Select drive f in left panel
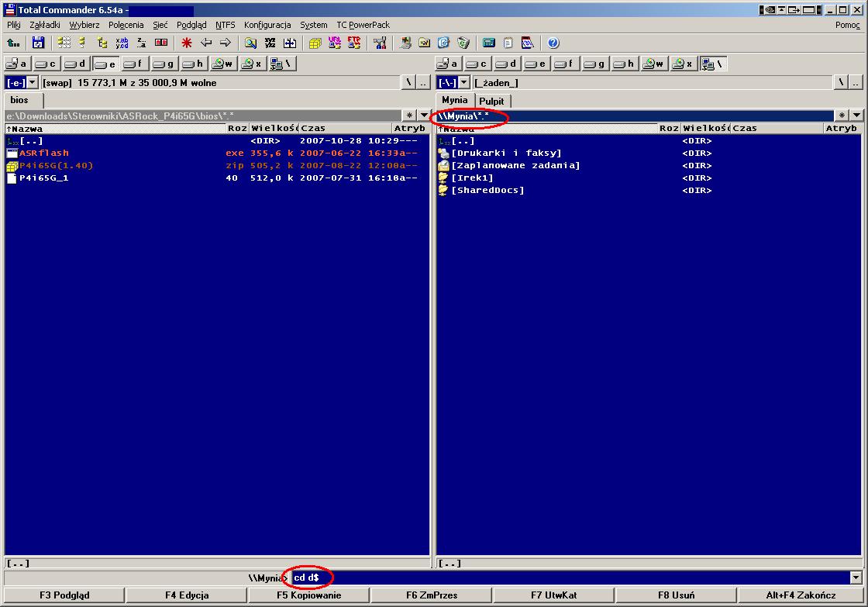The height and width of the screenshot is (607, 868). coord(135,64)
